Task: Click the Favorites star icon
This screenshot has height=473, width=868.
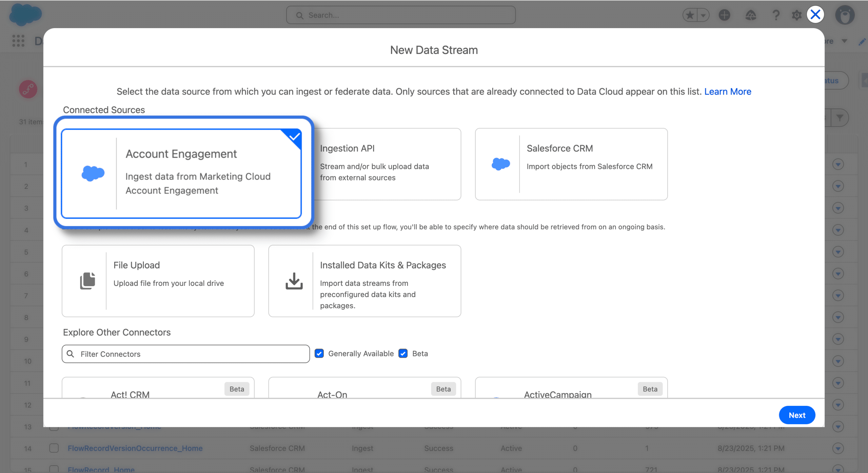Action: (x=690, y=15)
